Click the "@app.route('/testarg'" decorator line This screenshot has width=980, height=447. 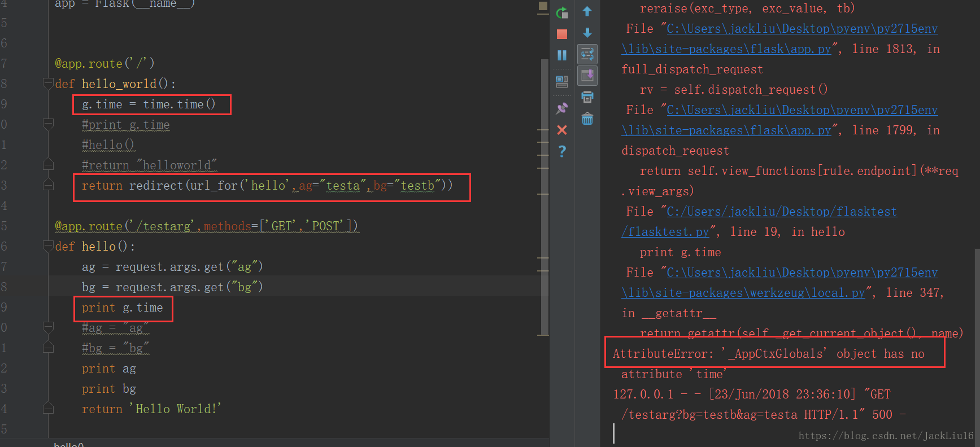[x=207, y=226]
